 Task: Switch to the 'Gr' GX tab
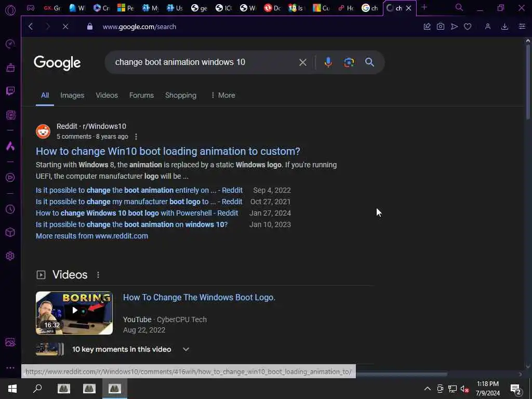pyautogui.click(x=52, y=8)
